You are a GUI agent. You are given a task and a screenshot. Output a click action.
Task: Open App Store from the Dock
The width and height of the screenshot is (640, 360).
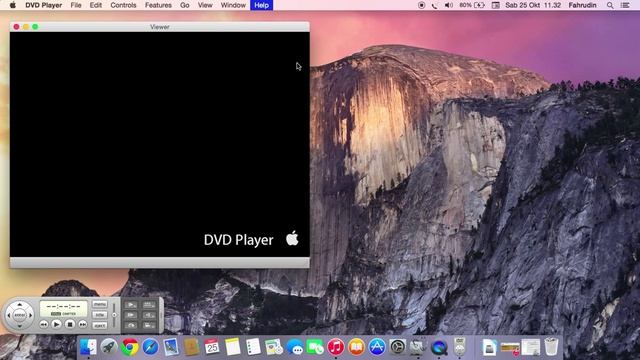(x=377, y=347)
